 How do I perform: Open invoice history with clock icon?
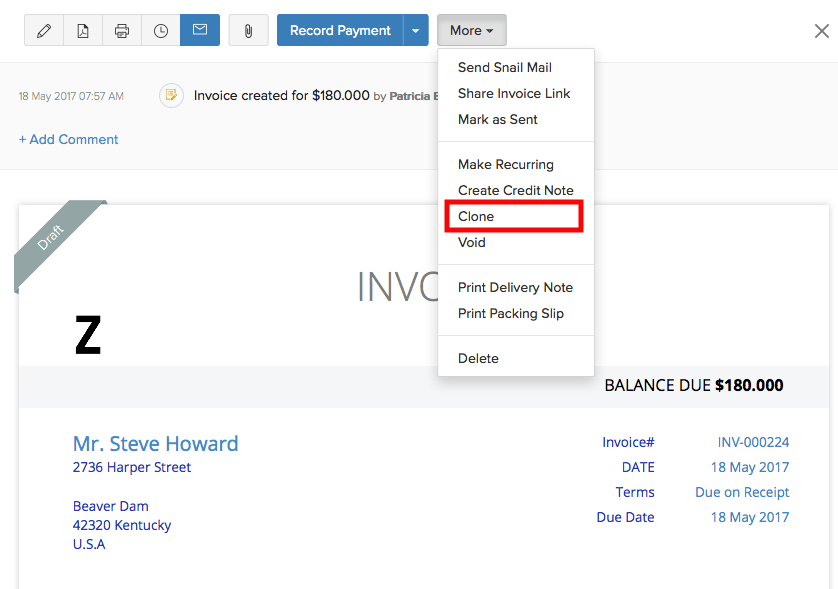pos(160,30)
